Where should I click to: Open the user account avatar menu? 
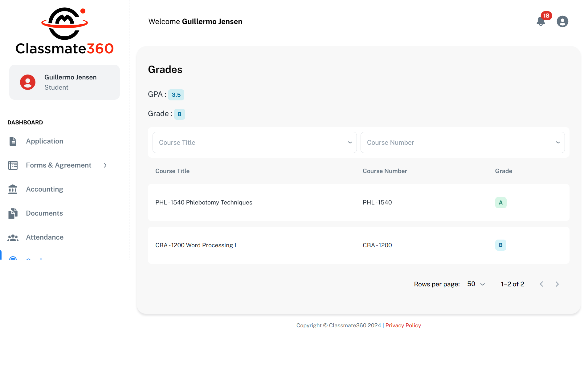(x=562, y=22)
